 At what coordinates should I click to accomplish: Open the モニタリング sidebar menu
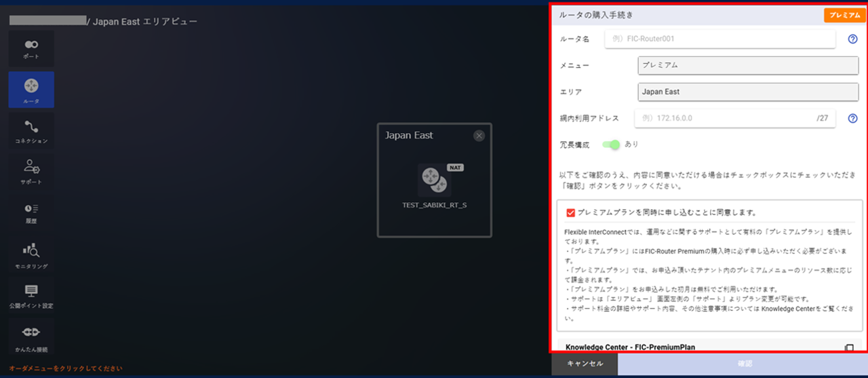[31, 254]
